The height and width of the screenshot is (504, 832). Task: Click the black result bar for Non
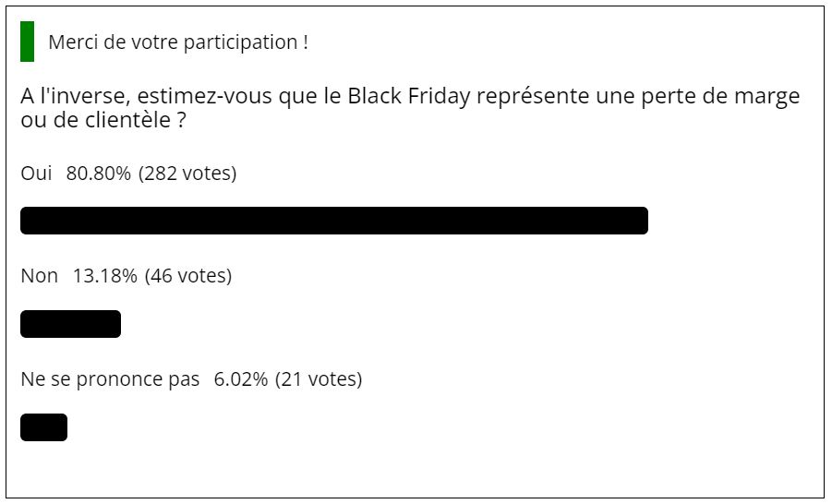click(x=70, y=324)
